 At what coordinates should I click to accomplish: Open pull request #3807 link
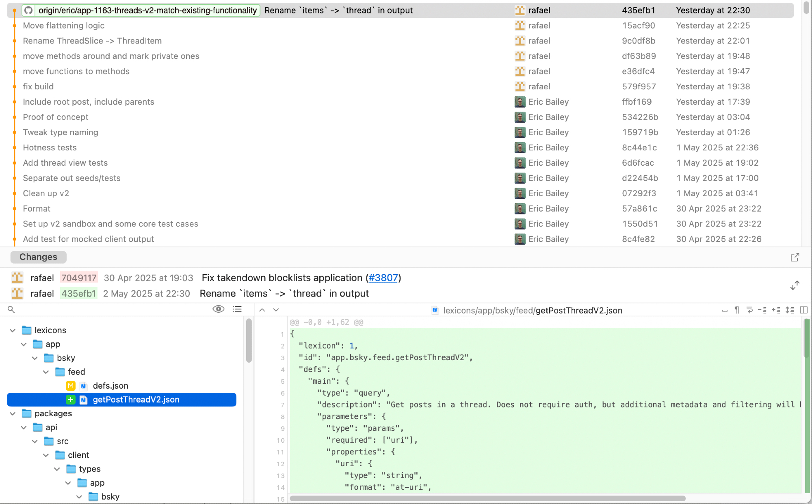coord(383,278)
